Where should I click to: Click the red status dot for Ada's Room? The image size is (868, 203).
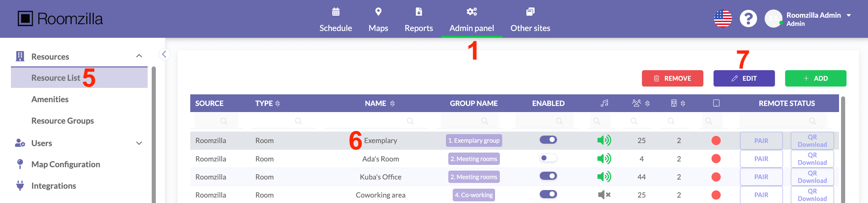tap(716, 159)
